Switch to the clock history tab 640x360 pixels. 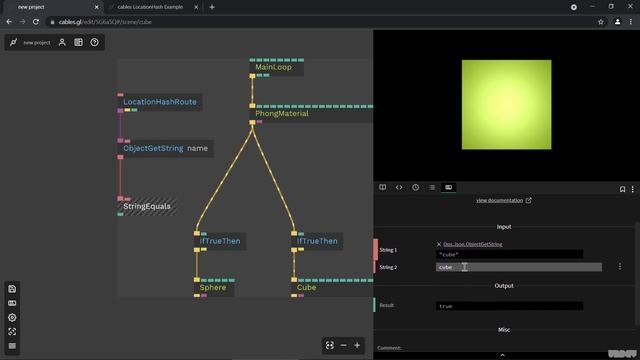416,187
